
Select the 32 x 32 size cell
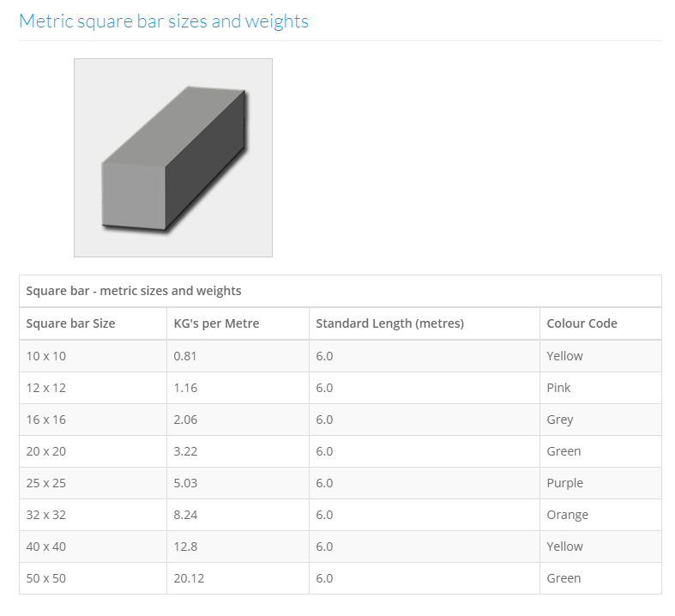click(46, 515)
